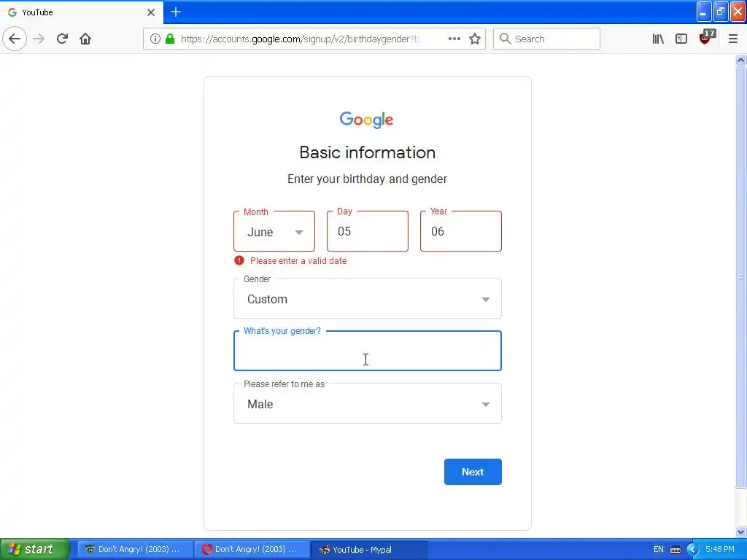This screenshot has height=560, width=747.
Task: Select the YouTube browser tab
Action: click(x=82, y=12)
